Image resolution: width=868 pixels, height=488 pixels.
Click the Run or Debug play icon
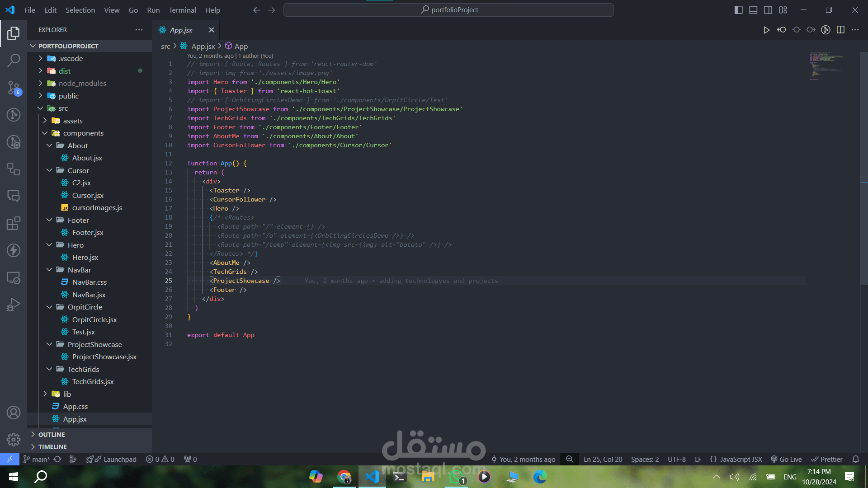(x=766, y=30)
